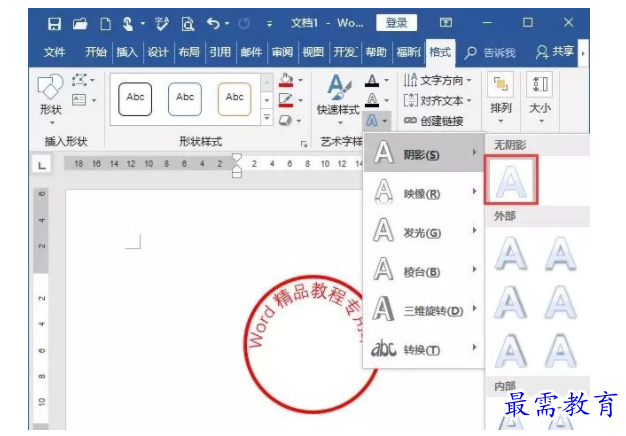The height and width of the screenshot is (436, 626).
Task: Click the Shape Effects icon
Action: tap(285, 120)
